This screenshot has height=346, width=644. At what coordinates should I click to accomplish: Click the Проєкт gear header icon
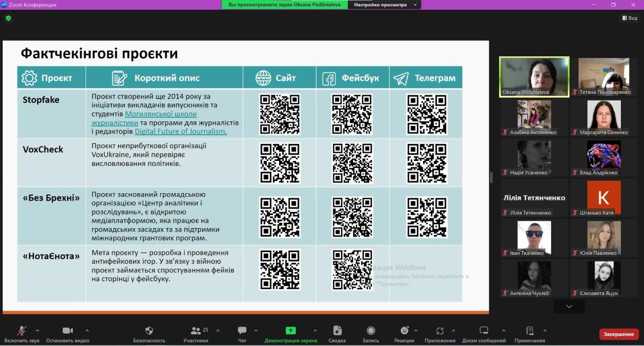tap(30, 78)
